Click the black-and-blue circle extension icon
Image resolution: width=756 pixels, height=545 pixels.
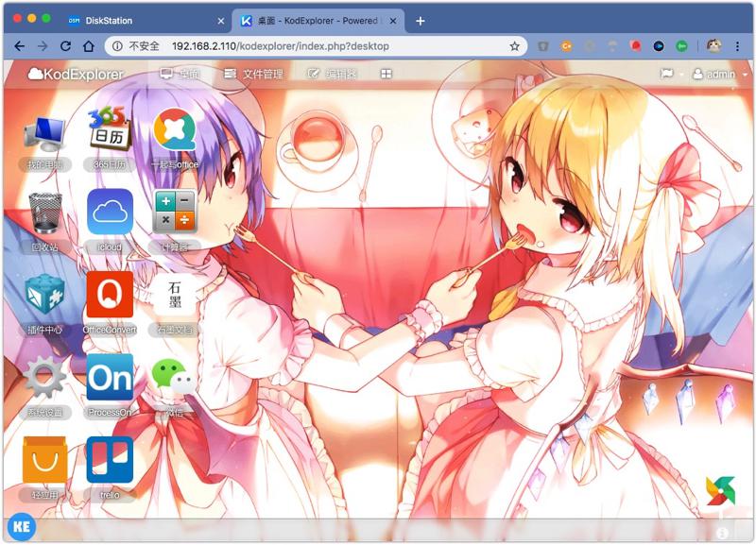pos(659,46)
